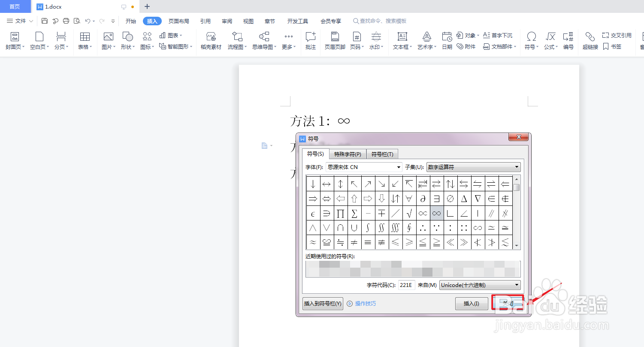
Task: Click the Save icon in quick toolbar
Action: pyautogui.click(x=45, y=21)
